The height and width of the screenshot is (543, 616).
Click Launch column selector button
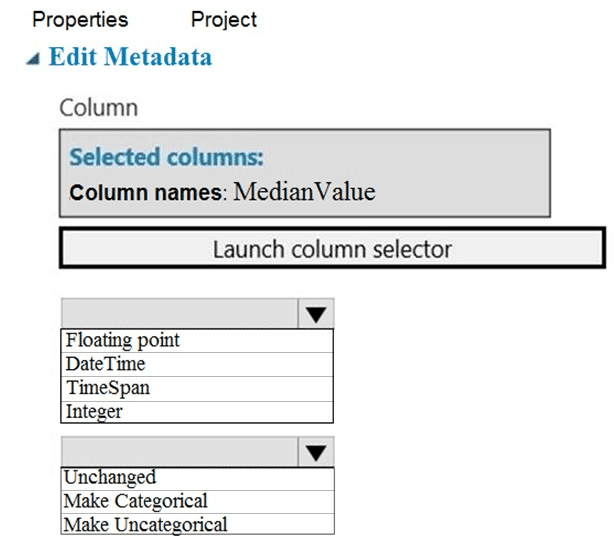click(332, 248)
